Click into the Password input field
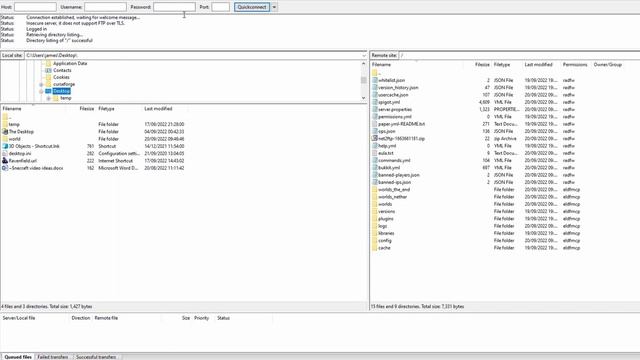 point(174,7)
